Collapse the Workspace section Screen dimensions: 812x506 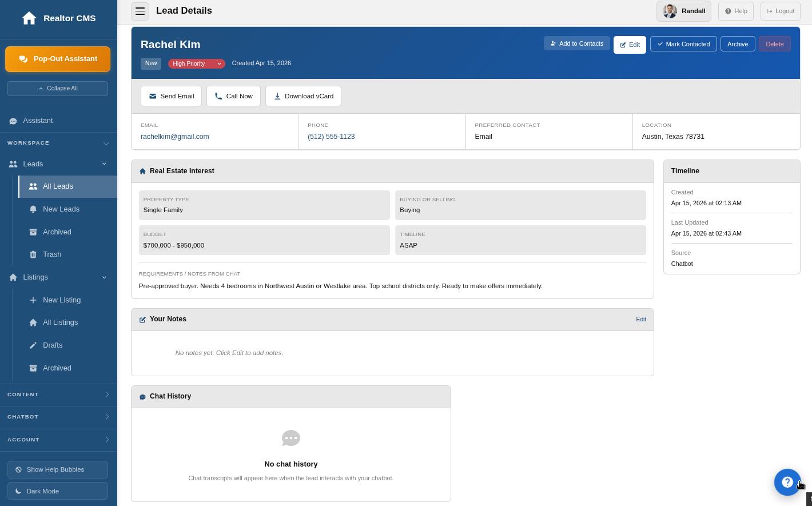(x=59, y=143)
